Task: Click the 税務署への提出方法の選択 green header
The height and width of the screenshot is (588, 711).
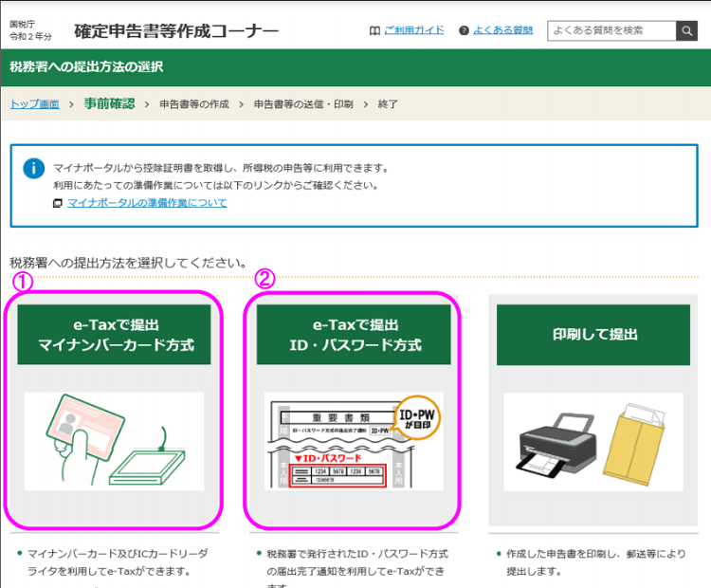Action: click(86, 67)
